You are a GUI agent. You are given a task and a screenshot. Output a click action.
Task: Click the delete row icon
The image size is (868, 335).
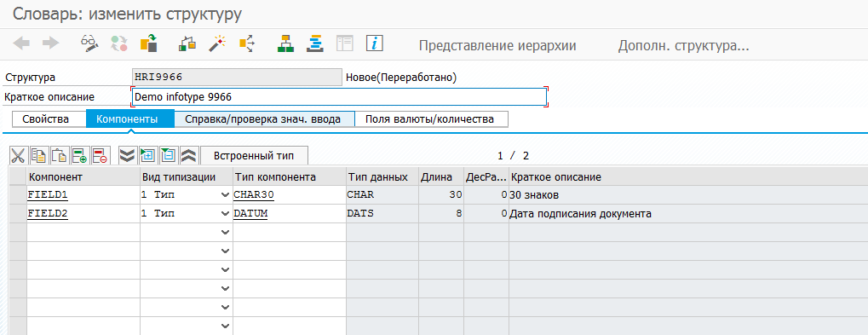(x=101, y=156)
